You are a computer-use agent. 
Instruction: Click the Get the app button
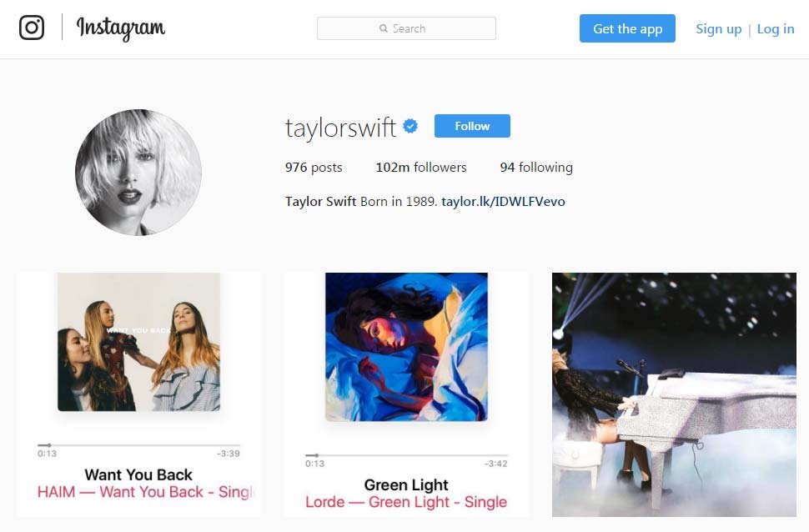(627, 28)
